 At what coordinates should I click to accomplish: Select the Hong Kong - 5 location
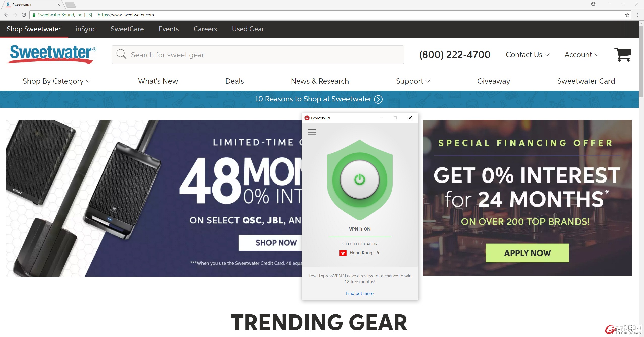359,253
